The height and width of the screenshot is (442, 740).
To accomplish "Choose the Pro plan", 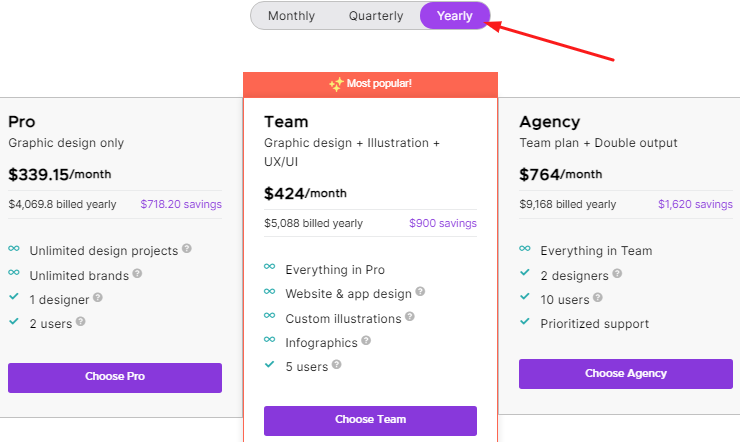I will [115, 378].
